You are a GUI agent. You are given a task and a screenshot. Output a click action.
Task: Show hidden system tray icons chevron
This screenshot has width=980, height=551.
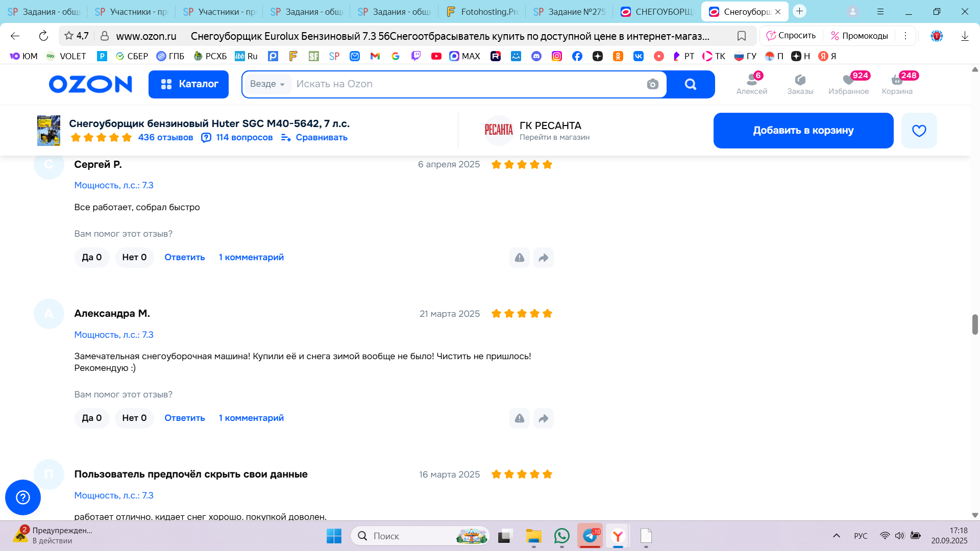point(836,536)
